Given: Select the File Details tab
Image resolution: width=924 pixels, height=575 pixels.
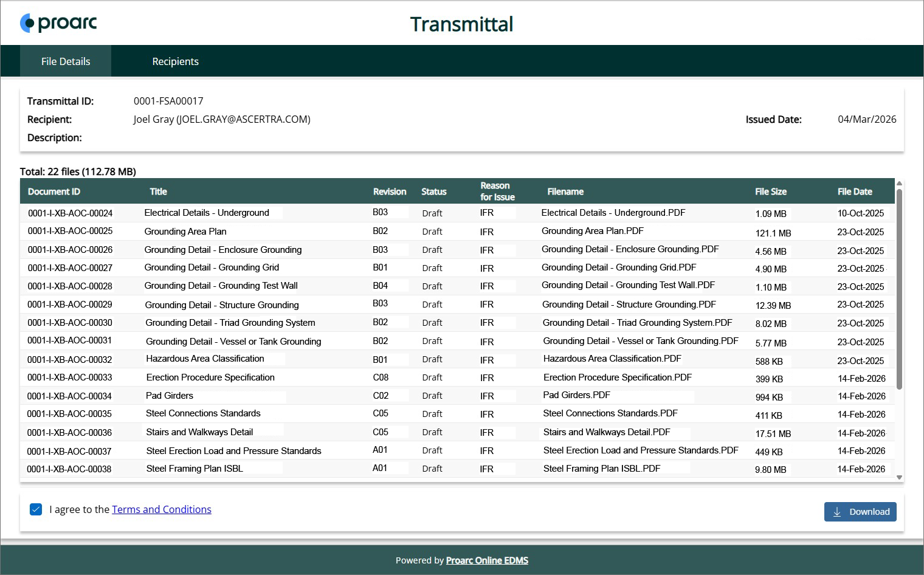Looking at the screenshot, I should [x=66, y=61].
